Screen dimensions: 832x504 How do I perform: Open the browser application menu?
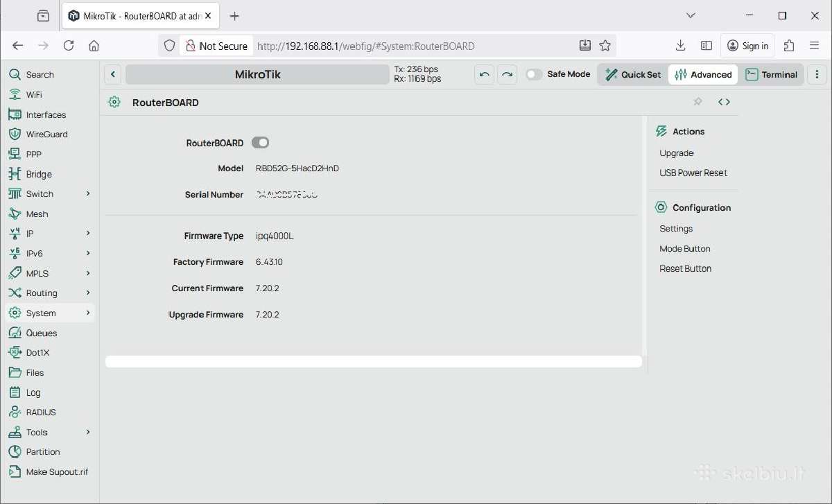point(815,46)
